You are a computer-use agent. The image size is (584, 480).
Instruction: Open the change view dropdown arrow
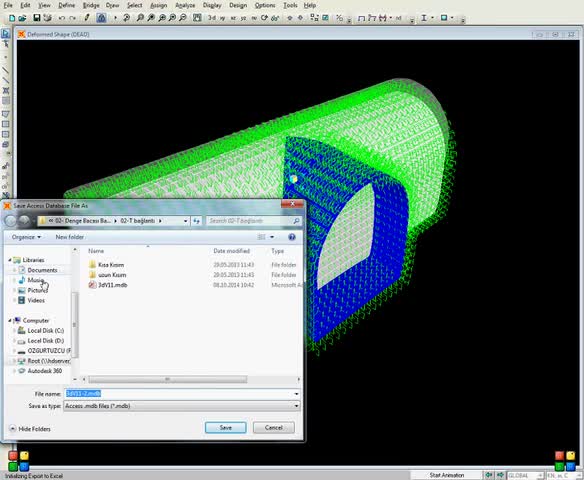[x=272, y=237]
